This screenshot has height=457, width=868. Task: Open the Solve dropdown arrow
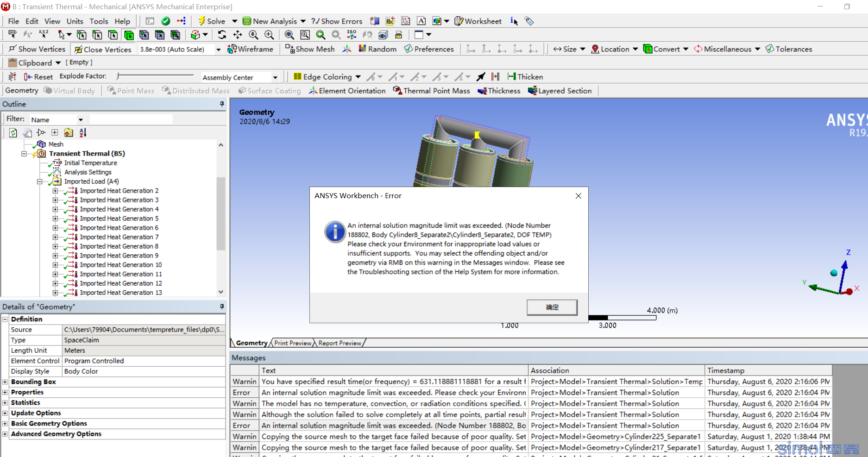click(x=234, y=21)
